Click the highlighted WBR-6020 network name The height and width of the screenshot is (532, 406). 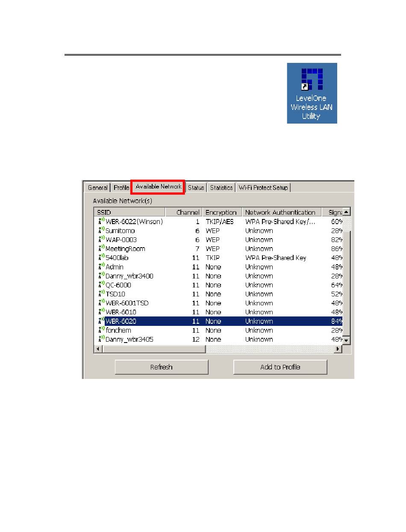pos(121,321)
